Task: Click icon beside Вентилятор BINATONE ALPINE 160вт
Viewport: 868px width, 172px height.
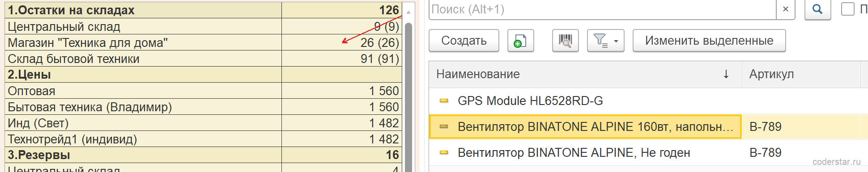Action: pos(444,126)
